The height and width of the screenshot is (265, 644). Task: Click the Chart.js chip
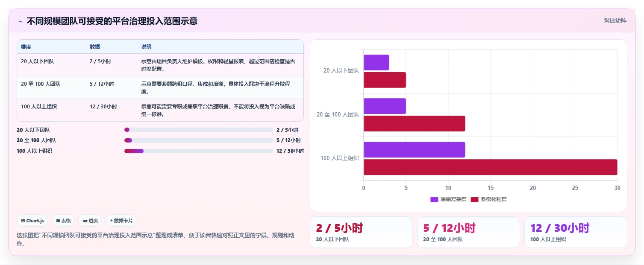click(32, 221)
